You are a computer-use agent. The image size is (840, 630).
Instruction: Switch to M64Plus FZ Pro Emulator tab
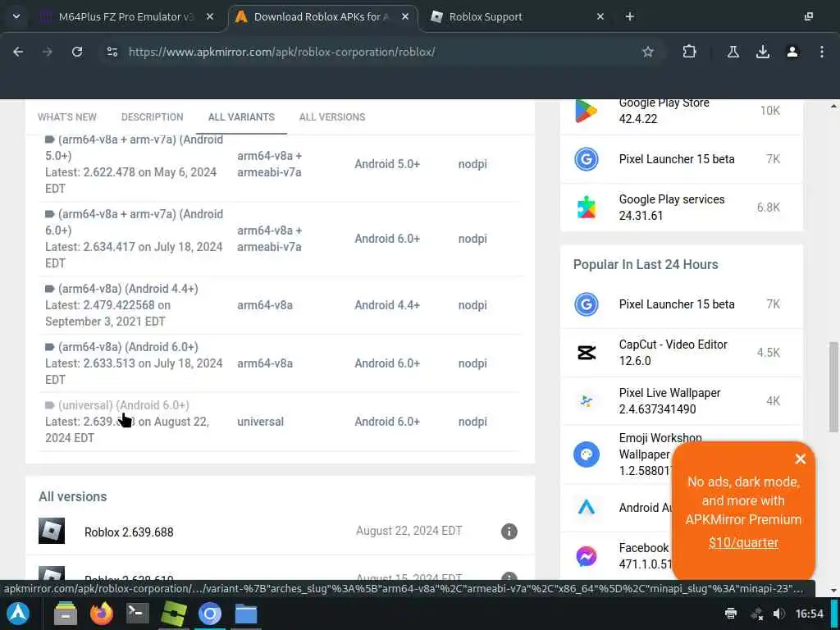click(126, 16)
